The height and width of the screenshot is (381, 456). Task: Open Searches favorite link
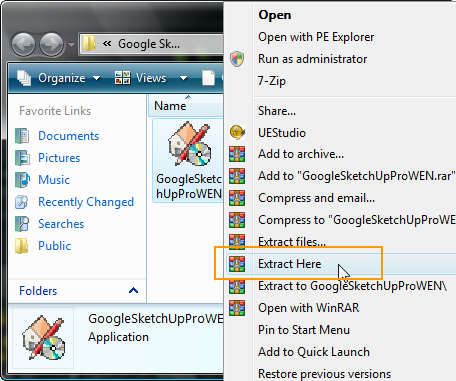[x=61, y=224]
